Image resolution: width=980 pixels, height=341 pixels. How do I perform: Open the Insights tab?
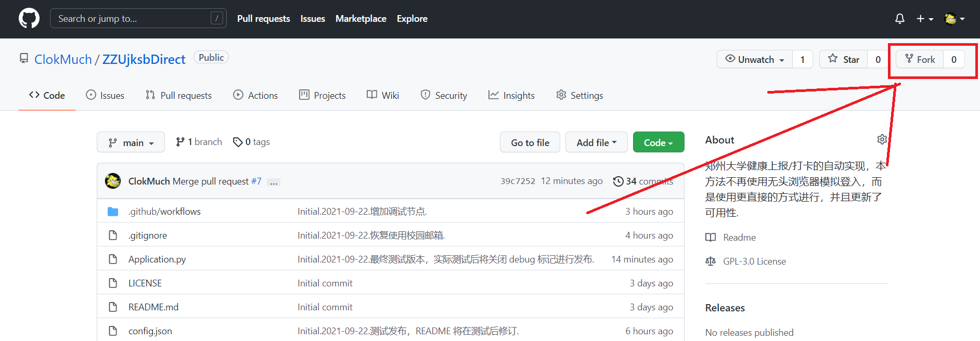[x=511, y=95]
